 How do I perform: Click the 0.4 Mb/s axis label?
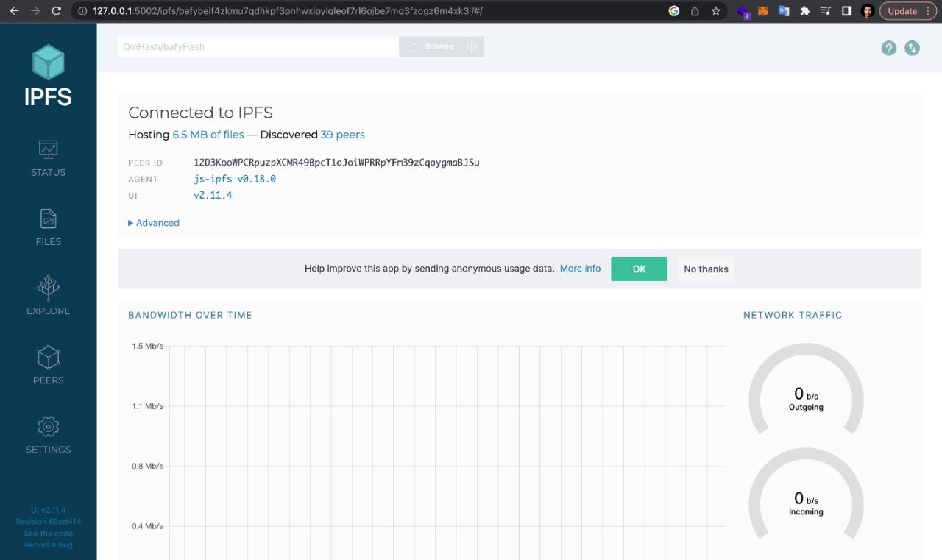click(148, 526)
